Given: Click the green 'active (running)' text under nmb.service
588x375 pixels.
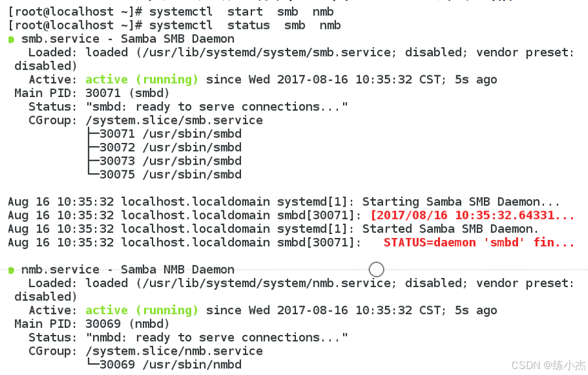Looking at the screenshot, I should (141, 311).
